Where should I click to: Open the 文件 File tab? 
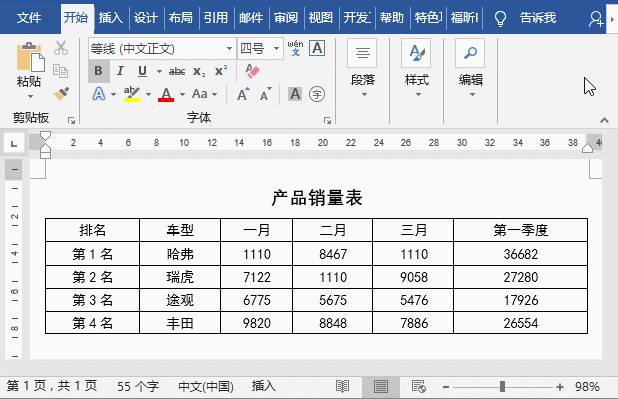pos(29,18)
